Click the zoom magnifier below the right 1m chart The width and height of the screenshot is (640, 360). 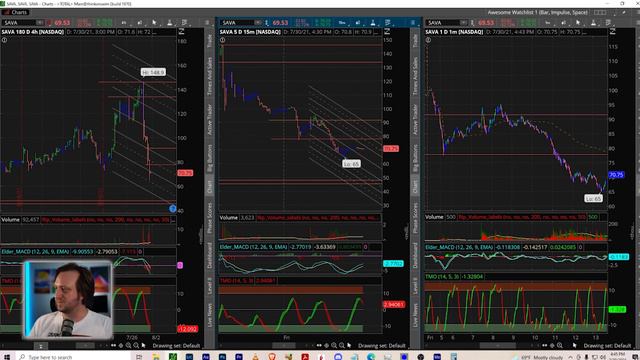pyautogui.click(x=560, y=345)
